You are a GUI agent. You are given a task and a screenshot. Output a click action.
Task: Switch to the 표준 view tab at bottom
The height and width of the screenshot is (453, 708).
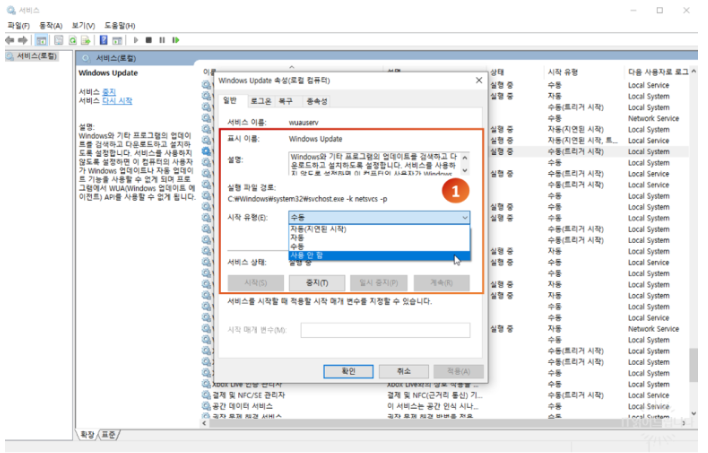108,434
